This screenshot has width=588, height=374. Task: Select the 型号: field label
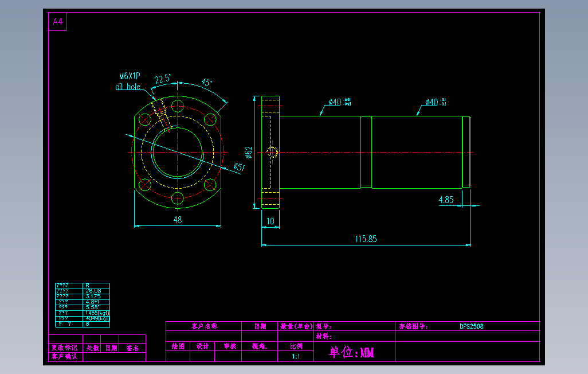(x=324, y=326)
